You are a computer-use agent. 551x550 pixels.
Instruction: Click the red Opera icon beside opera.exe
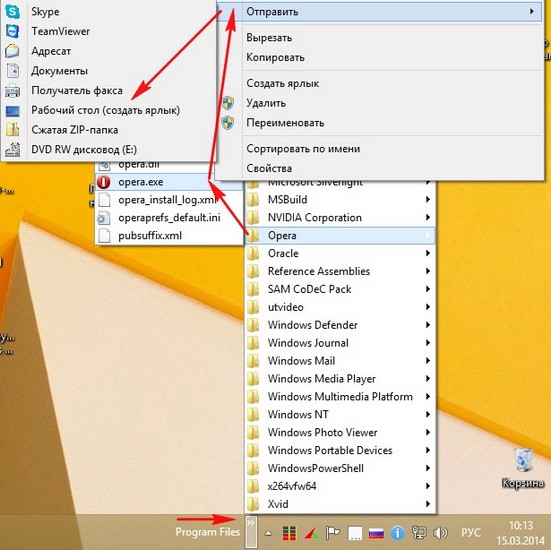[x=104, y=182]
